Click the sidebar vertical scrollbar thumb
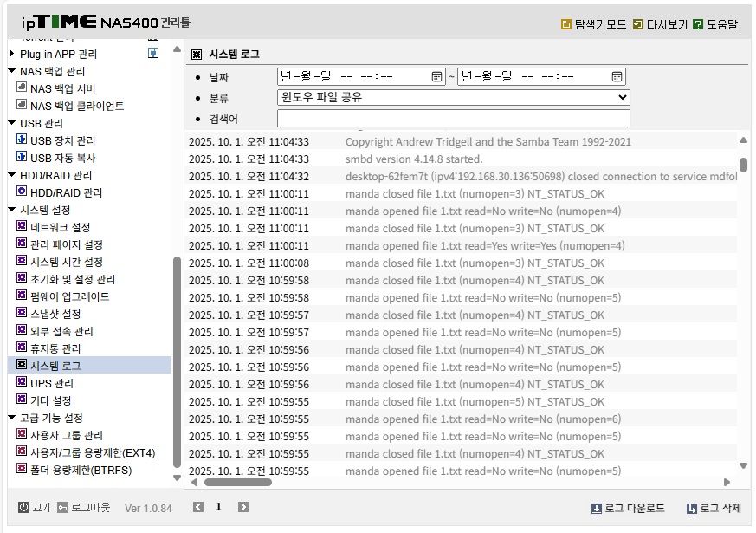Screen dimensions: 756x533 (177, 362)
